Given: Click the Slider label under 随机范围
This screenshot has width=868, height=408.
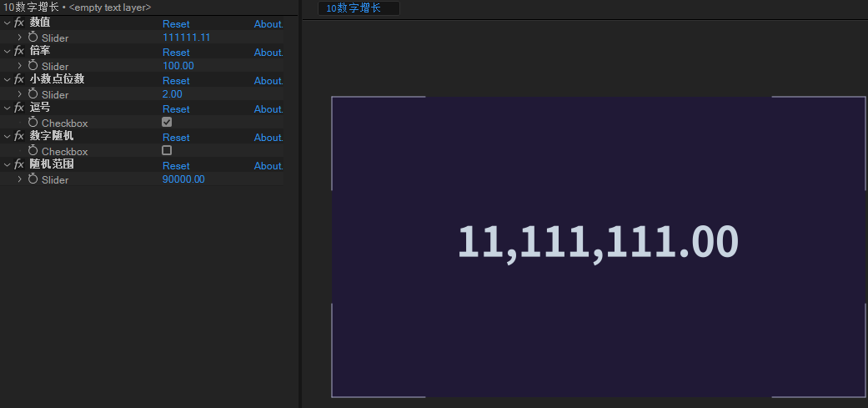Looking at the screenshot, I should (55, 180).
